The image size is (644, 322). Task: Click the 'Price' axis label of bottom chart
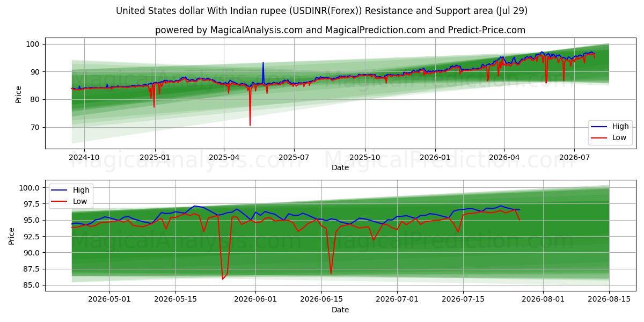tap(12, 235)
